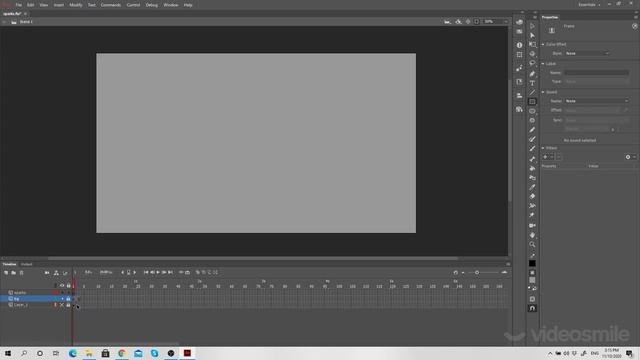
Task: Show the hidden Layer_1 layer
Action: coord(62,305)
